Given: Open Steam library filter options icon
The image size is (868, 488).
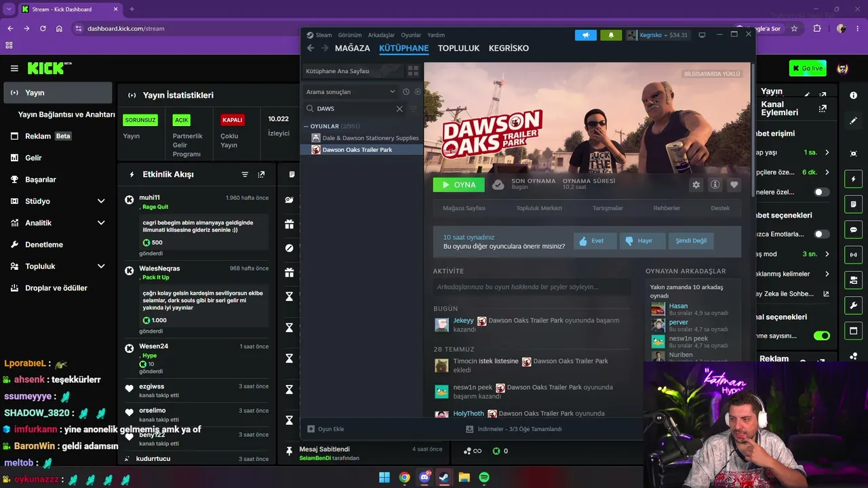Looking at the screenshot, I should point(414,108).
